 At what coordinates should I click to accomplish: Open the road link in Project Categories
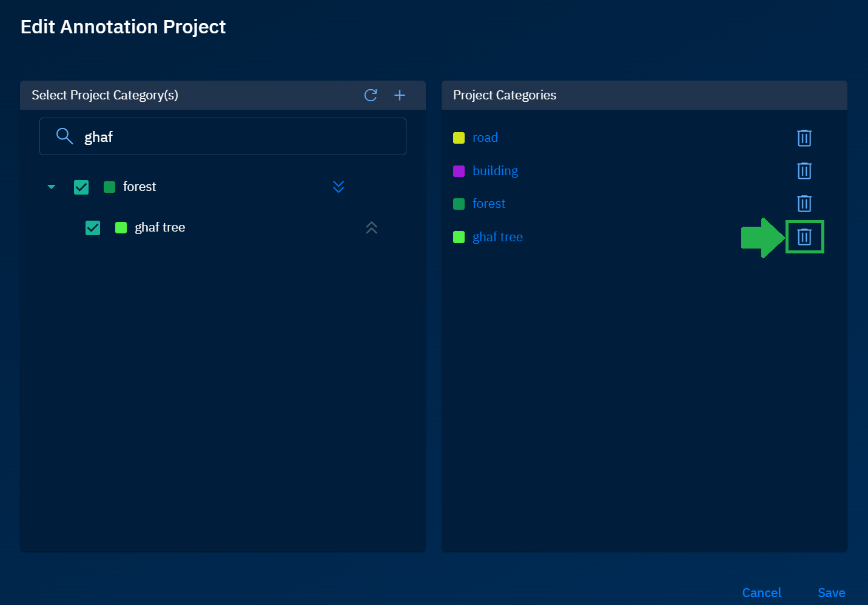(485, 138)
